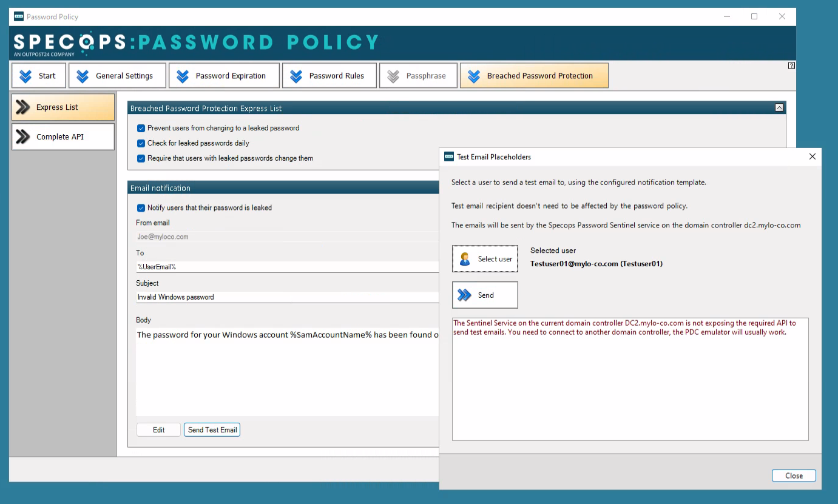Open the General Settings tab
The height and width of the screenshot is (504, 838).
tap(117, 76)
